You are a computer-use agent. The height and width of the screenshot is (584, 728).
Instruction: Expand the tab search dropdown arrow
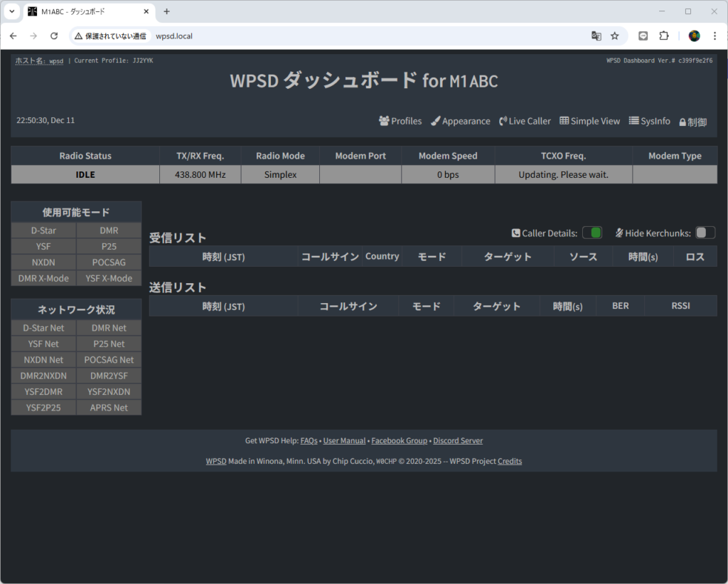coord(11,11)
